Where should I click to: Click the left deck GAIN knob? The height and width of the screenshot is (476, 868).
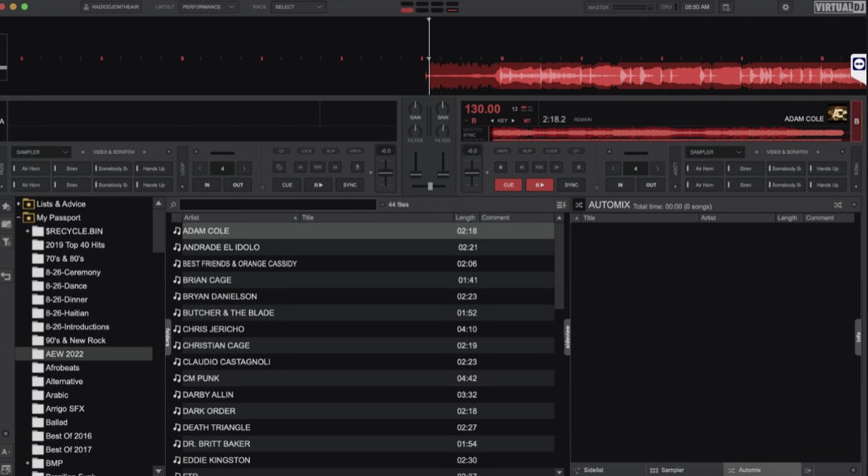(x=416, y=107)
